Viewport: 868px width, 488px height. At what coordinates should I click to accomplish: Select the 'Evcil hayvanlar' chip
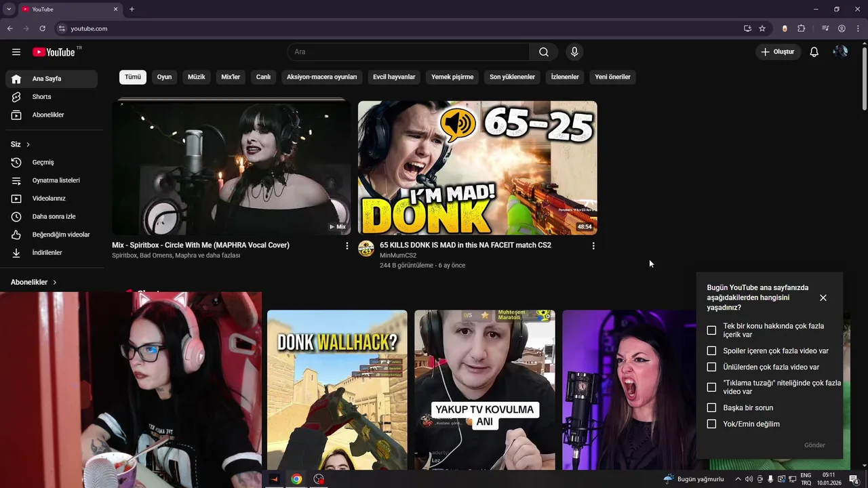(x=394, y=77)
